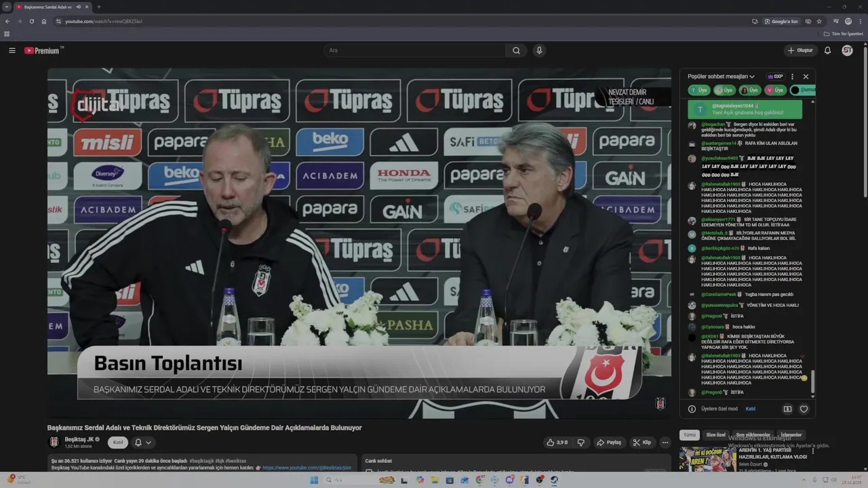Image resolution: width=868 pixels, height=488 pixels.
Task: Click @BerilAçıkgöz 'Rafa kalsın' message
Action: (745, 248)
